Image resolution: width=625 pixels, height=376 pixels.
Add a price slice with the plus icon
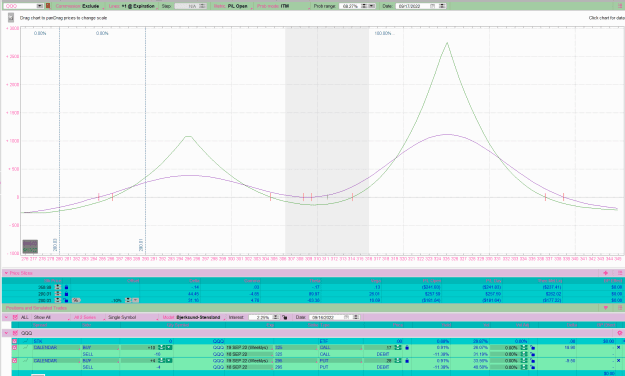[605, 273]
